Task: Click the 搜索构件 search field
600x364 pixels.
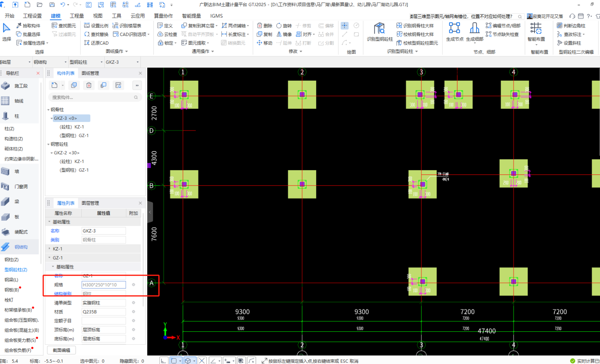Action: [x=95, y=97]
